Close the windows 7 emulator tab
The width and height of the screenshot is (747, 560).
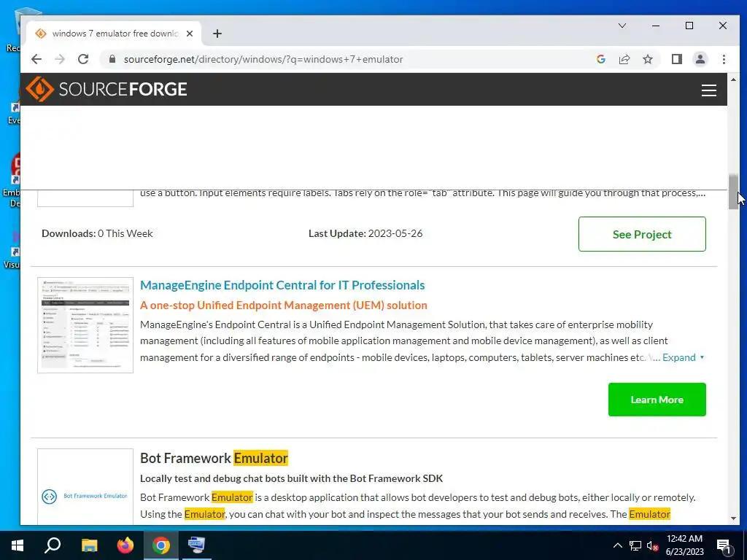[190, 34]
